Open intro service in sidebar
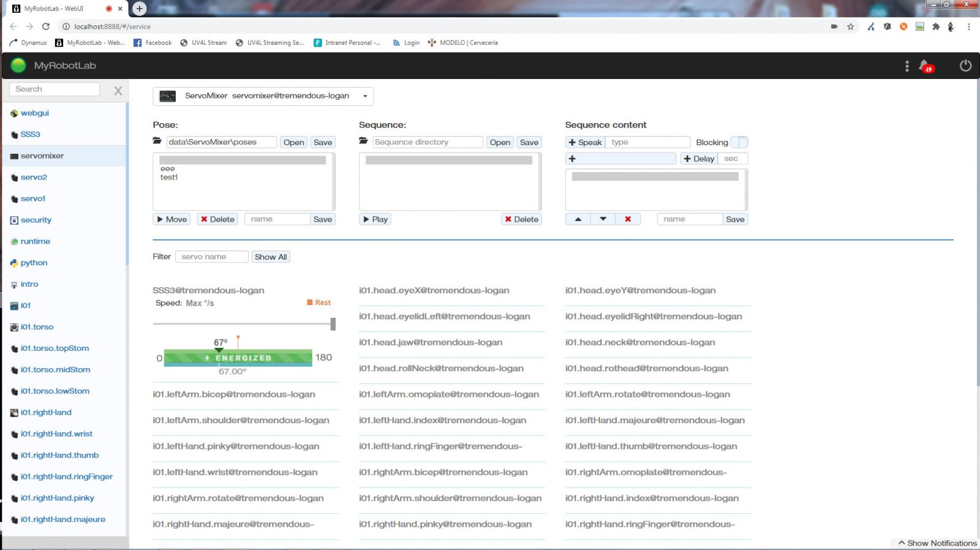The height and width of the screenshot is (550, 980). click(29, 284)
